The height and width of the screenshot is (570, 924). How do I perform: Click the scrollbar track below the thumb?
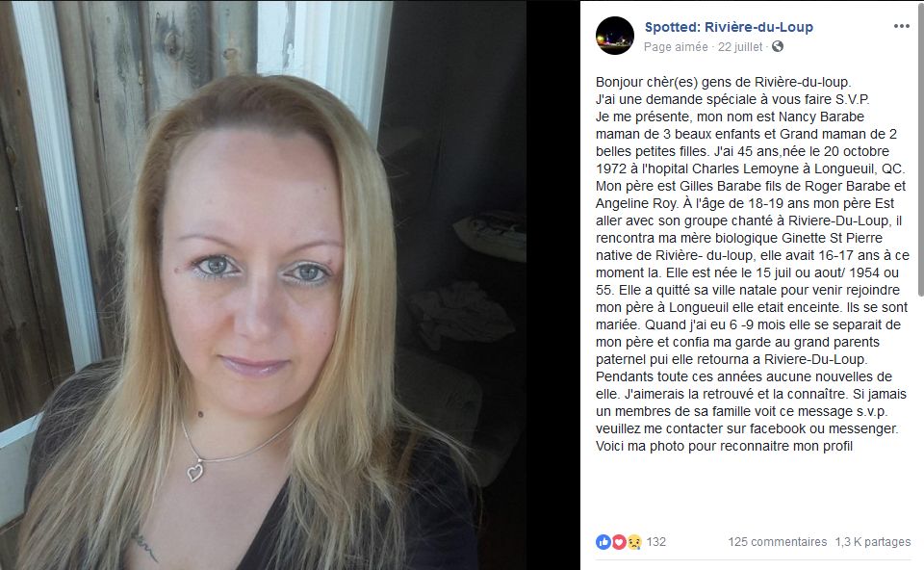921,430
